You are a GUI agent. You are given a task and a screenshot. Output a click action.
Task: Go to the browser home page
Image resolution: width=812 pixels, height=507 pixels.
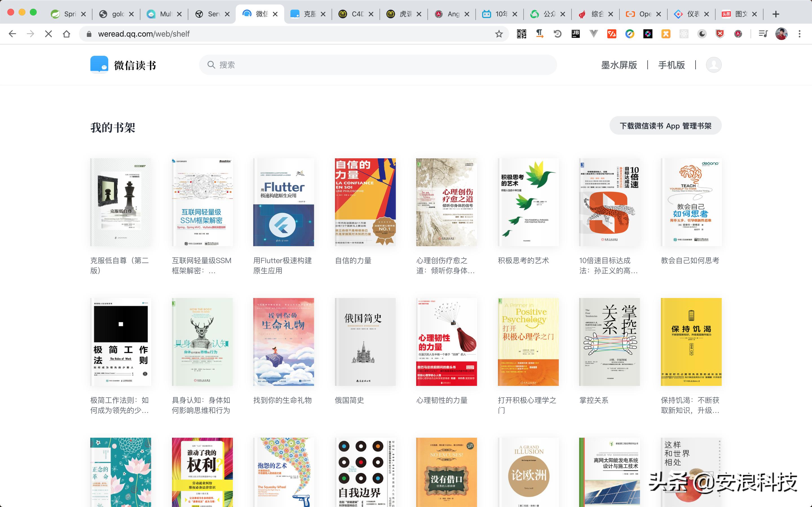(67, 34)
